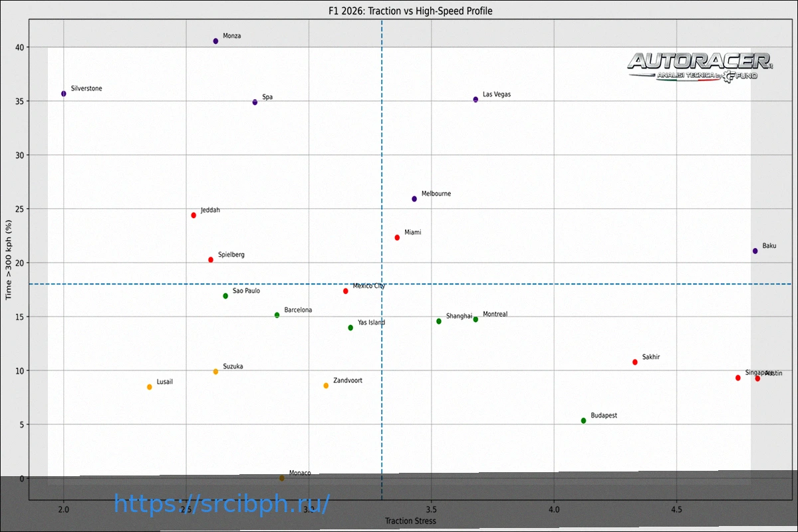Click the Autoracer logo in the corner

700,66
